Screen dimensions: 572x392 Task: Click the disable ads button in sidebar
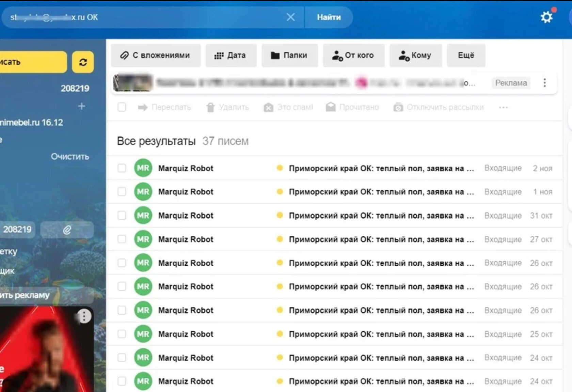coord(47,295)
